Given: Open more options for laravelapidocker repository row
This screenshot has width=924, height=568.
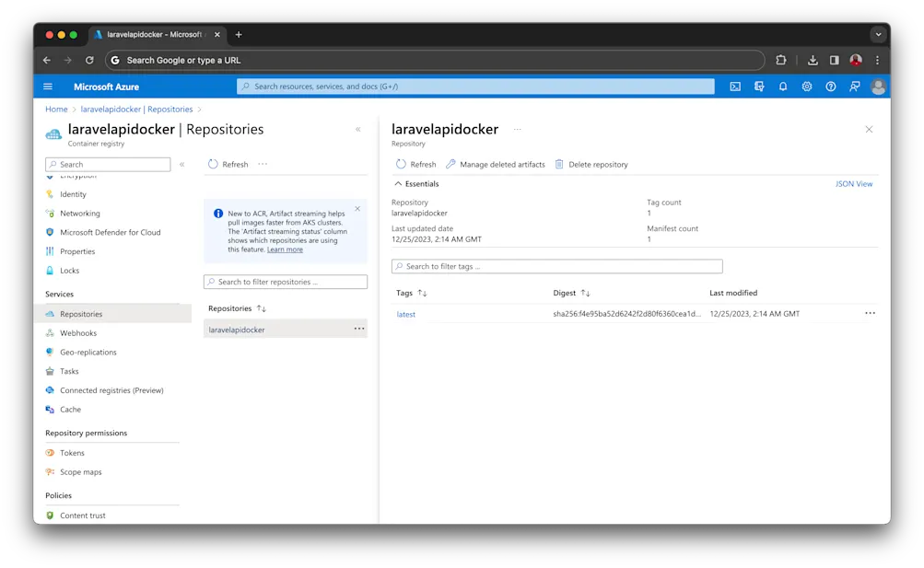Looking at the screenshot, I should tap(359, 329).
